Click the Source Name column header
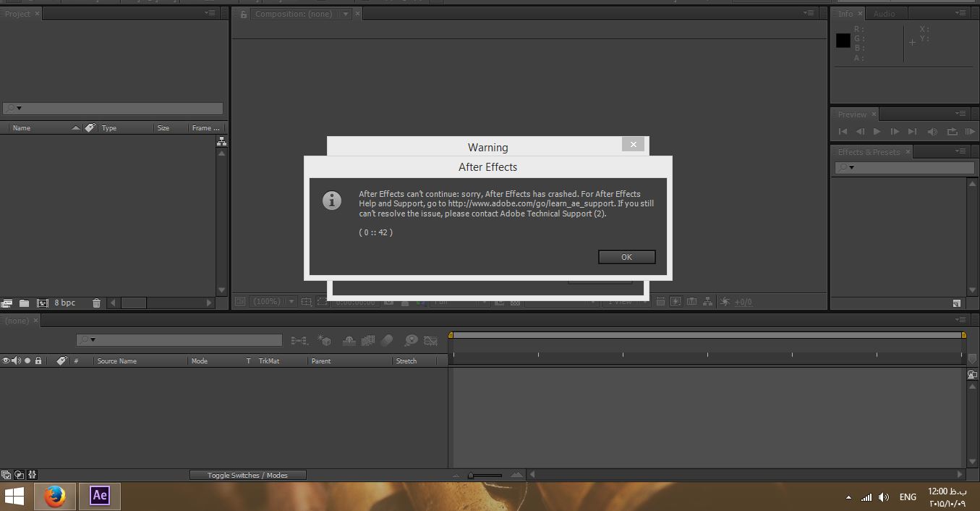Image resolution: width=980 pixels, height=511 pixels. 116,361
